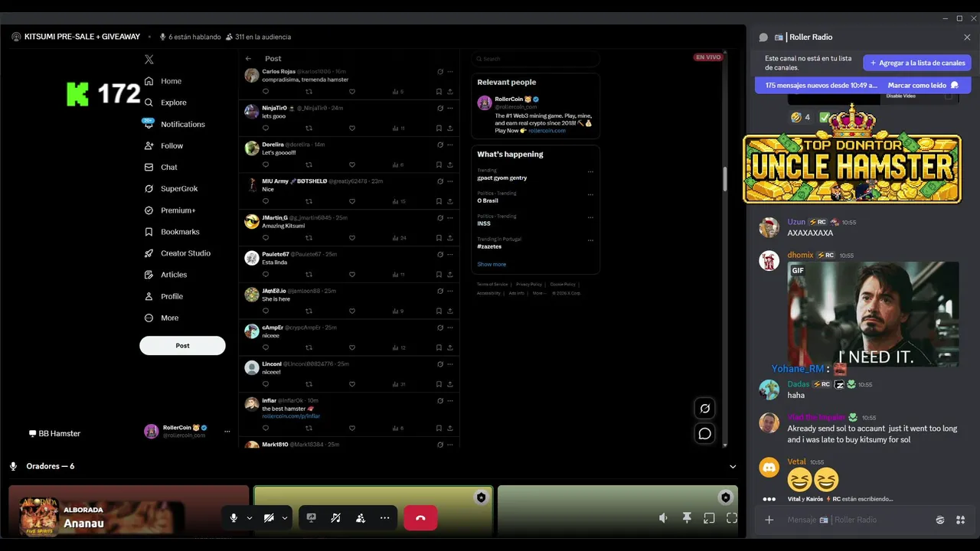Click the white Post button
Screen dimensions: 980x551
click(x=182, y=345)
